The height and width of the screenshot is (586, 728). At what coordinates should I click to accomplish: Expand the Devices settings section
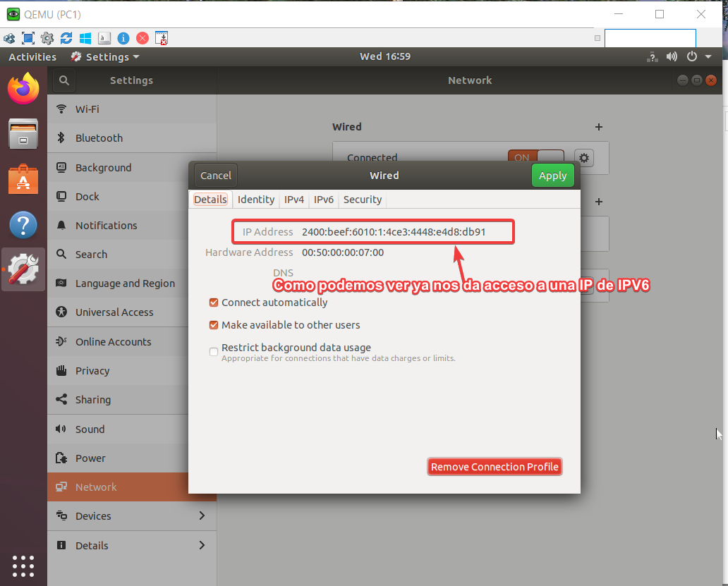point(131,516)
